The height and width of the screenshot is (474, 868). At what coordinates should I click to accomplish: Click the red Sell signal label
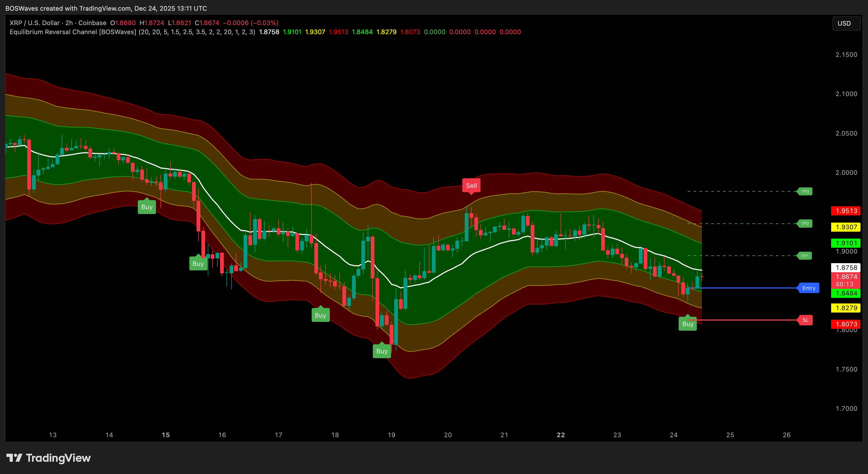coord(471,185)
